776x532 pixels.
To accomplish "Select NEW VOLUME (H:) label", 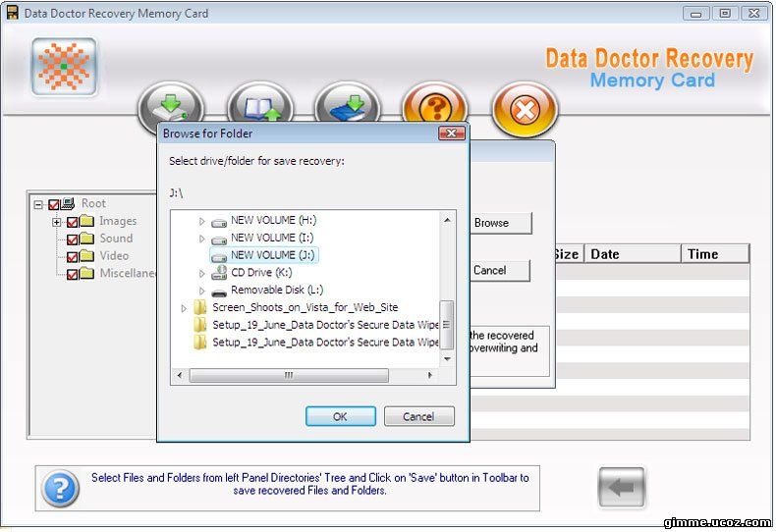I will (274, 220).
